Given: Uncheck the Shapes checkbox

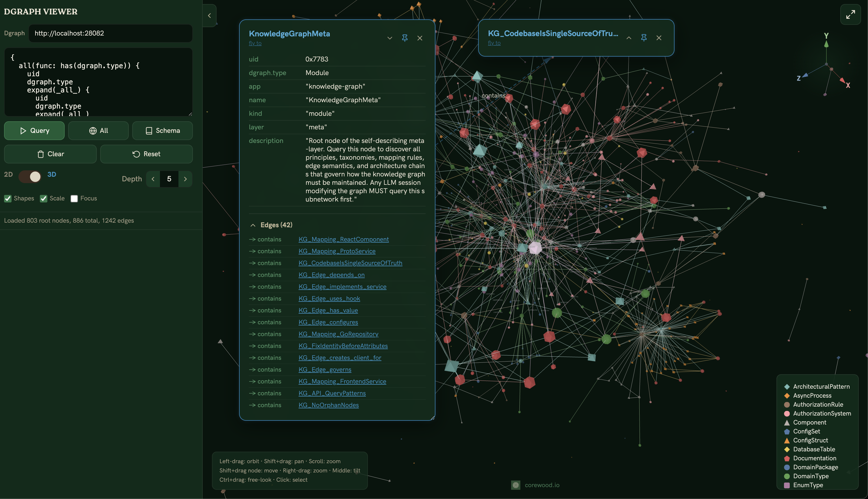Looking at the screenshot, I should coord(8,198).
